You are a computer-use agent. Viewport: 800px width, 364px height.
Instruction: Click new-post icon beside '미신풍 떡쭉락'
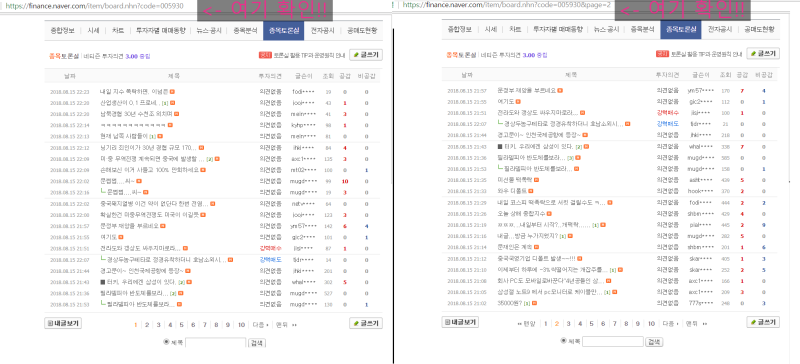click(x=536, y=180)
